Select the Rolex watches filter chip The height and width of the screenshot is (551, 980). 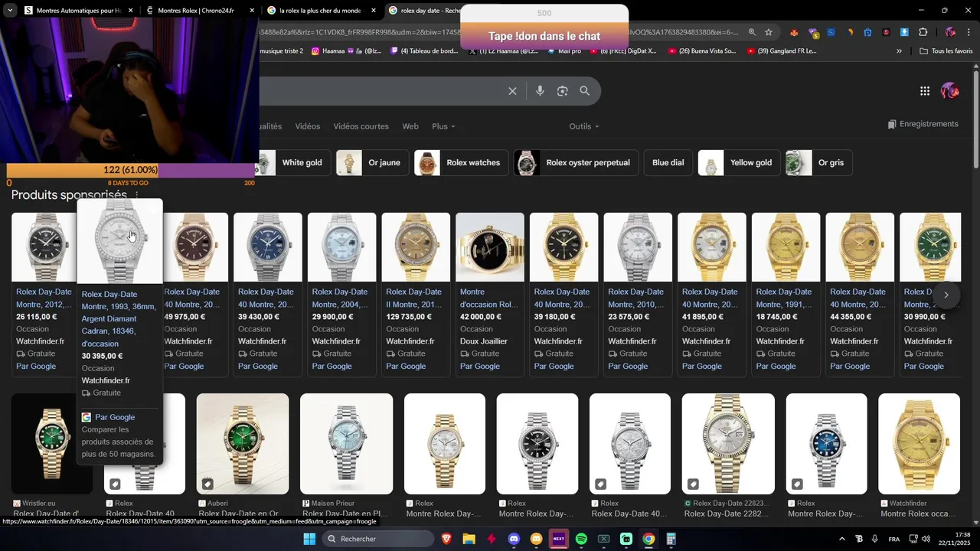tap(462, 162)
